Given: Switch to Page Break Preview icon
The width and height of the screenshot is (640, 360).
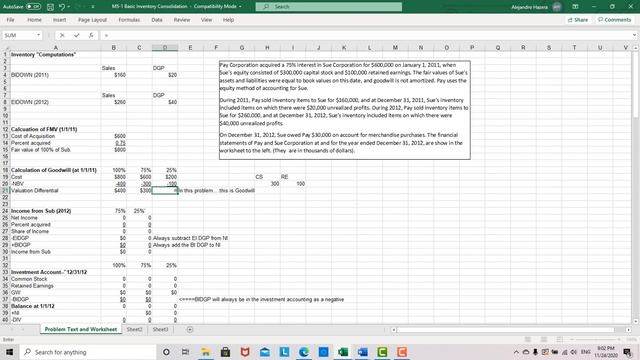Looking at the screenshot, I should pyautogui.click(x=560, y=340).
